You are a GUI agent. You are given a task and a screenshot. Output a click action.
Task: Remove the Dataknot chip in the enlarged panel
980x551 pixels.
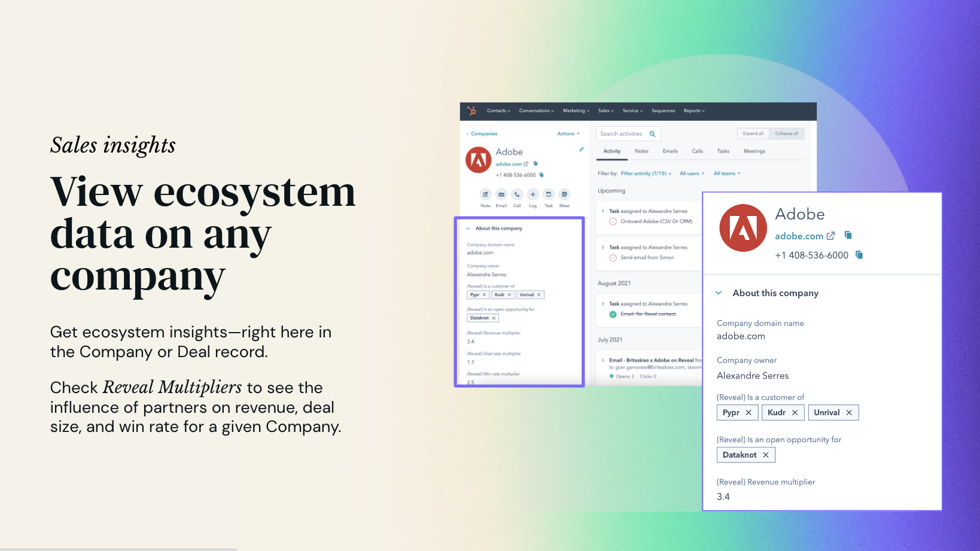click(x=766, y=455)
